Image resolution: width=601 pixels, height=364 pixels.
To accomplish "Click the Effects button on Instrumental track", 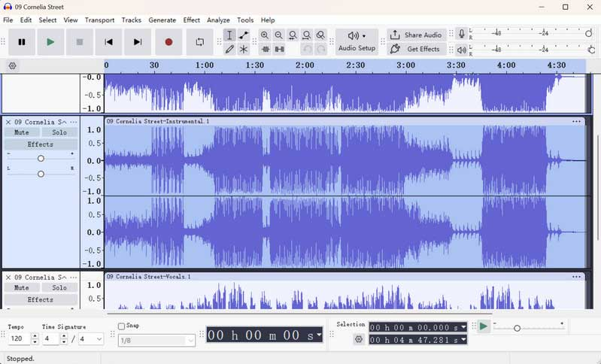I will tap(41, 144).
